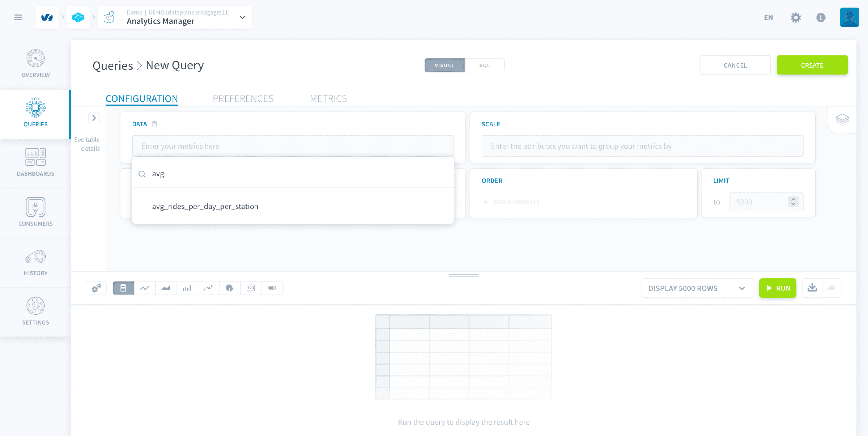Image resolution: width=868 pixels, height=436 pixels.
Task: Select bar chart visualization
Action: pos(187,288)
